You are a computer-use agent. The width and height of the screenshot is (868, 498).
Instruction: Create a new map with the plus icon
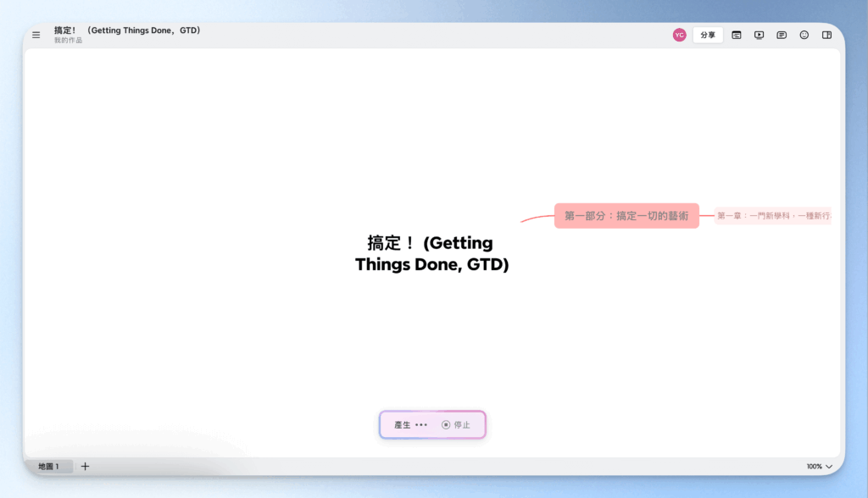85,466
